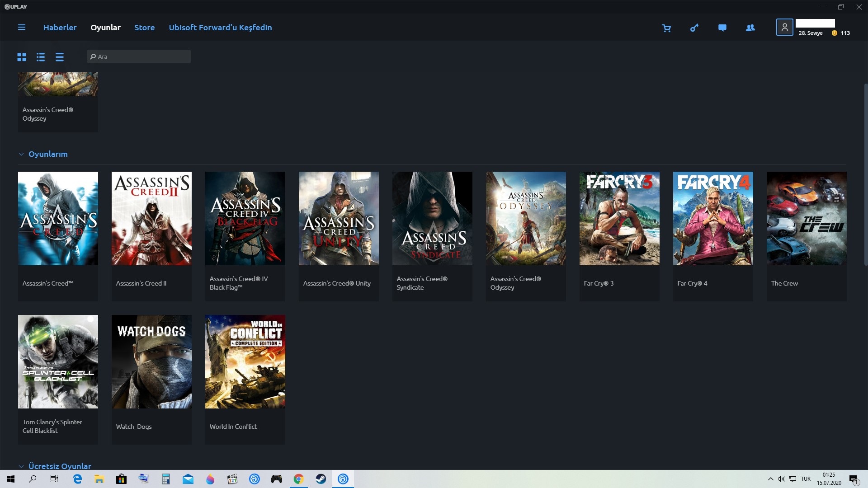868x488 pixels.
Task: Click the user profile avatar
Action: (x=785, y=27)
